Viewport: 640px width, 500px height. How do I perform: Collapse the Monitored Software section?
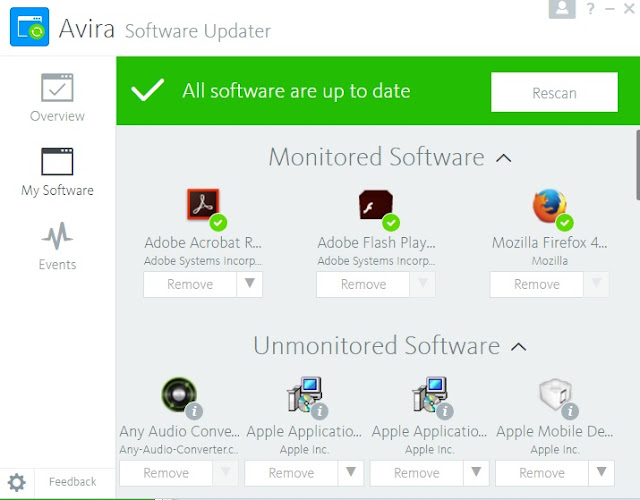point(504,158)
